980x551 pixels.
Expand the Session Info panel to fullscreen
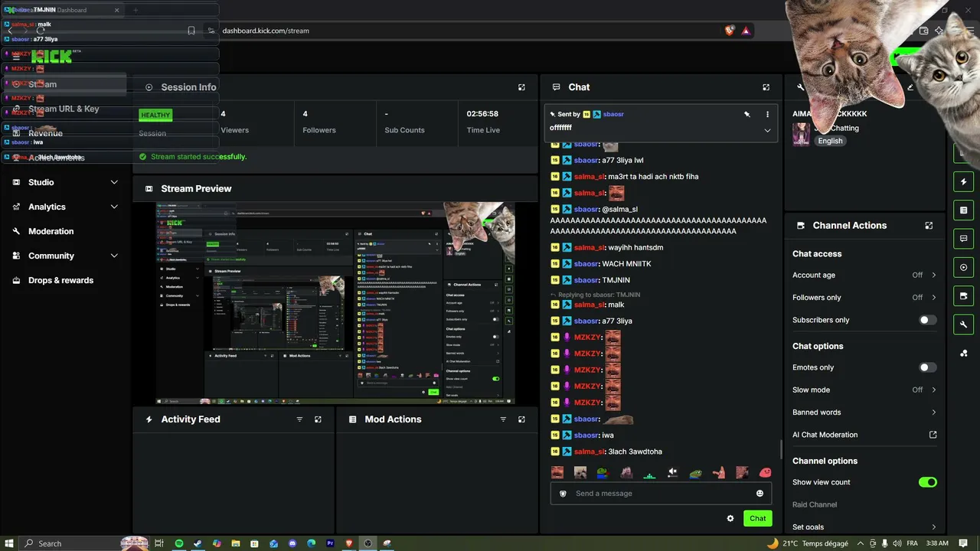(x=521, y=87)
